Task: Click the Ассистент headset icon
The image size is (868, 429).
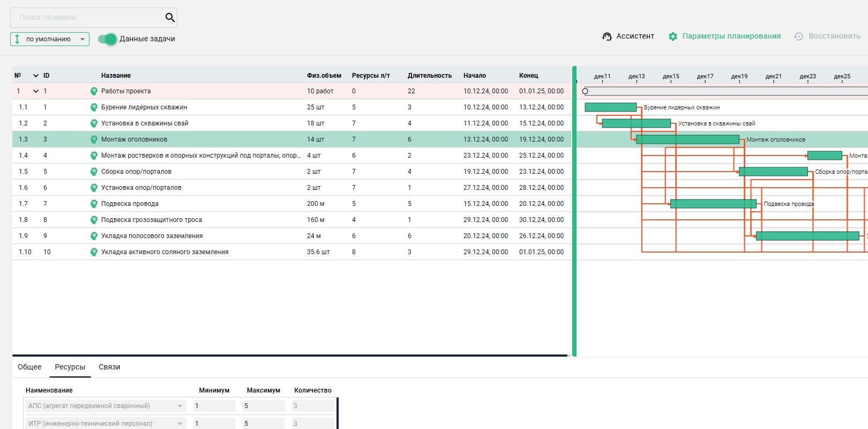Action: [607, 36]
